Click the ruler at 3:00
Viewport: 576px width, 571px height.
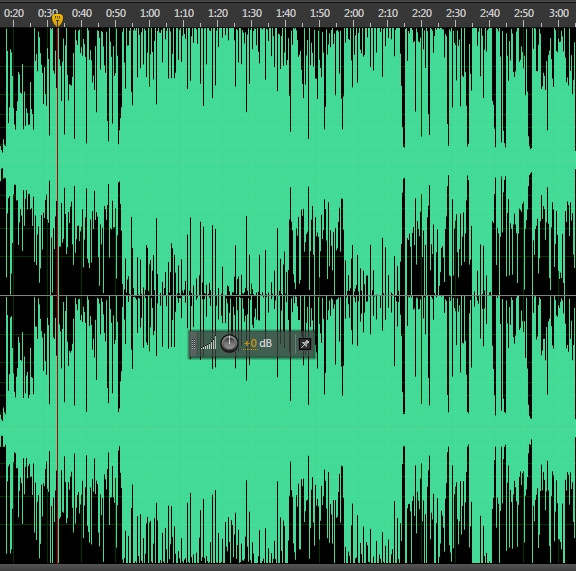coord(558,14)
